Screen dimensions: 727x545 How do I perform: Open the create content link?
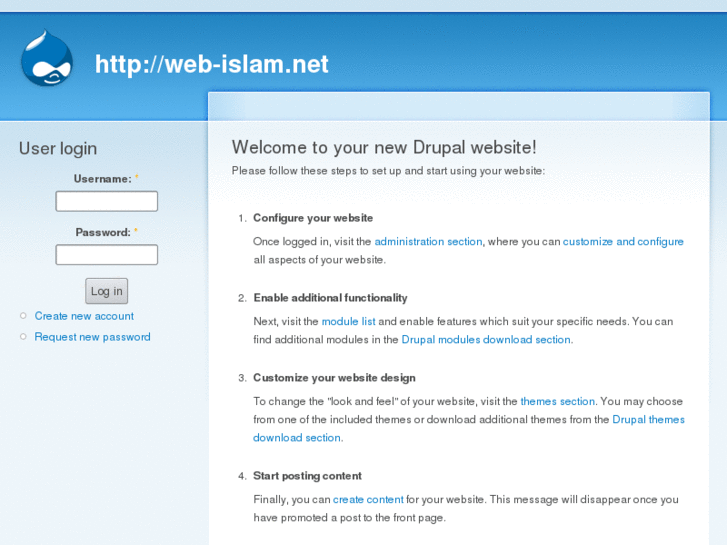368,500
